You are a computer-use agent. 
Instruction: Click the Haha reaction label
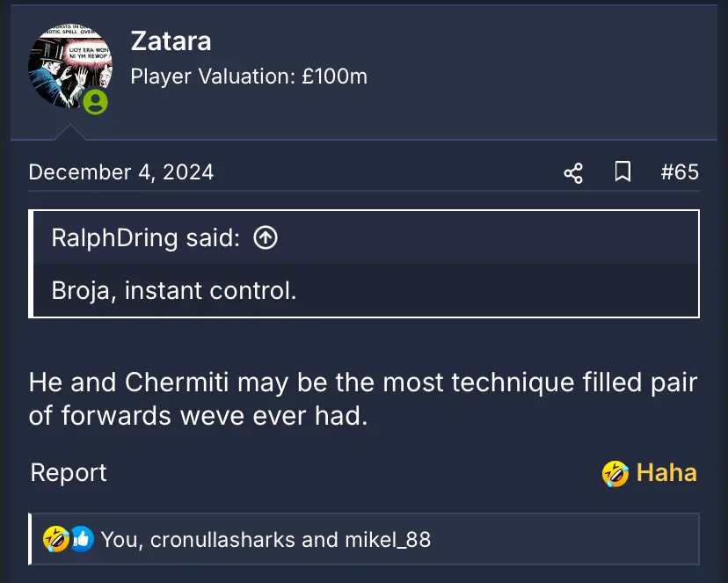[x=666, y=472]
